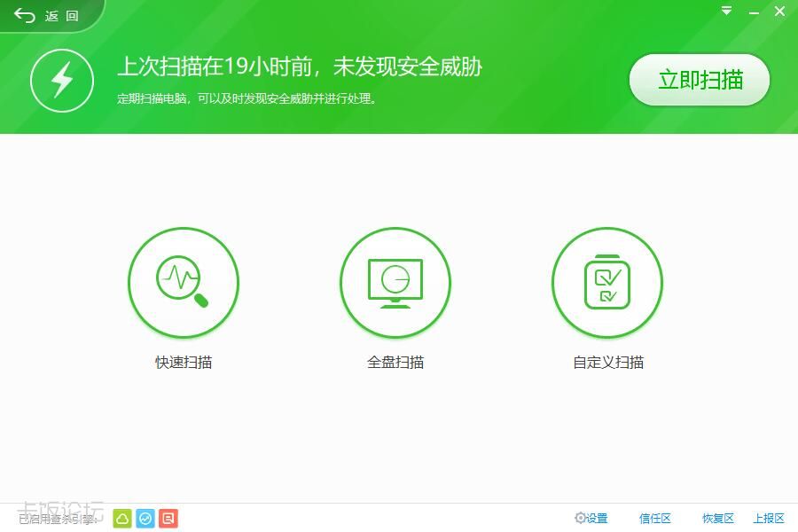
Task: Open the 上报区 report zone
Action: (x=769, y=518)
